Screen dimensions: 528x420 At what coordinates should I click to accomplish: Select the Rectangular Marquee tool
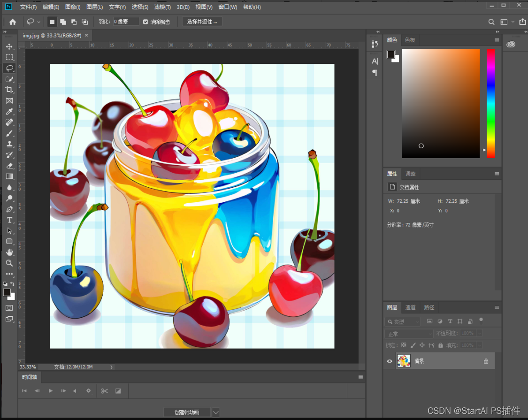click(x=9, y=57)
